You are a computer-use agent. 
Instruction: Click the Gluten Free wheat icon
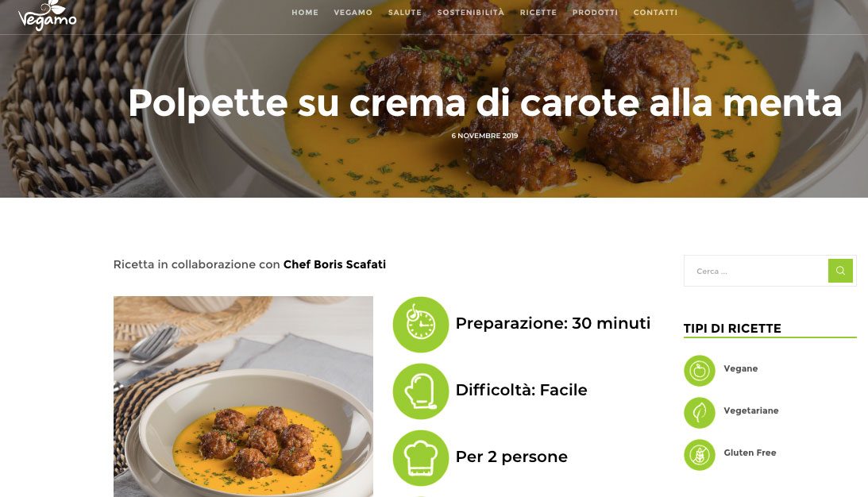tap(699, 455)
